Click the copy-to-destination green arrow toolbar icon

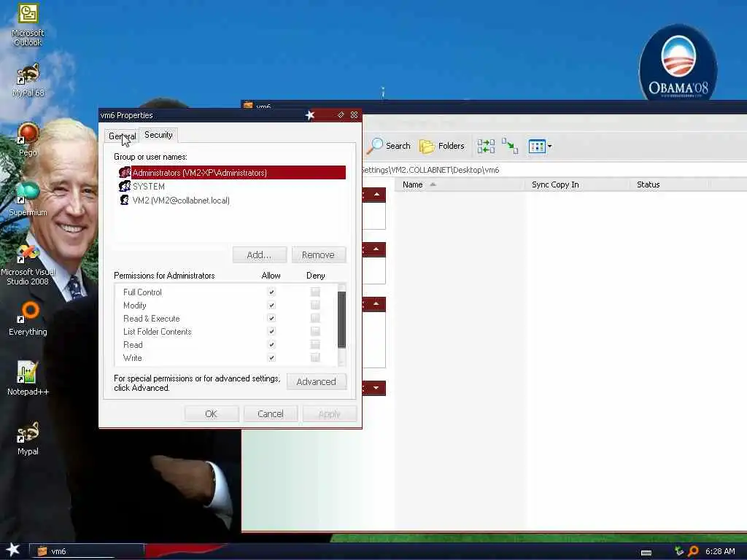click(510, 146)
